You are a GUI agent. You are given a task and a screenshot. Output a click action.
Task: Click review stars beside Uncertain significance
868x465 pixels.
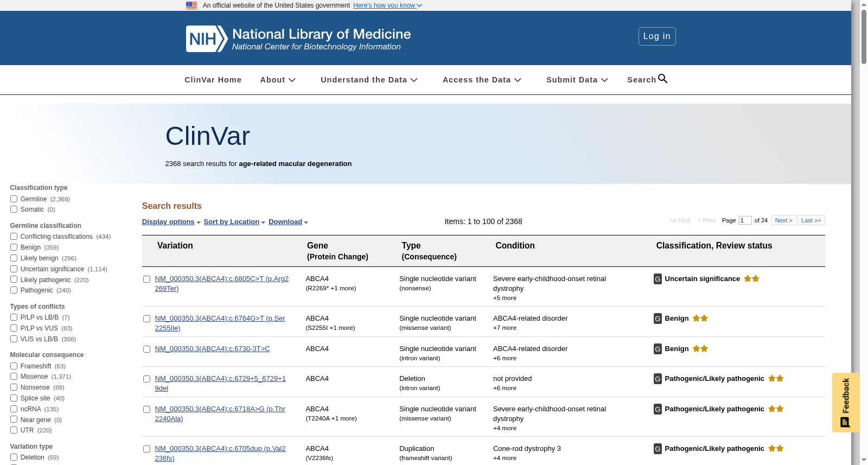click(751, 278)
